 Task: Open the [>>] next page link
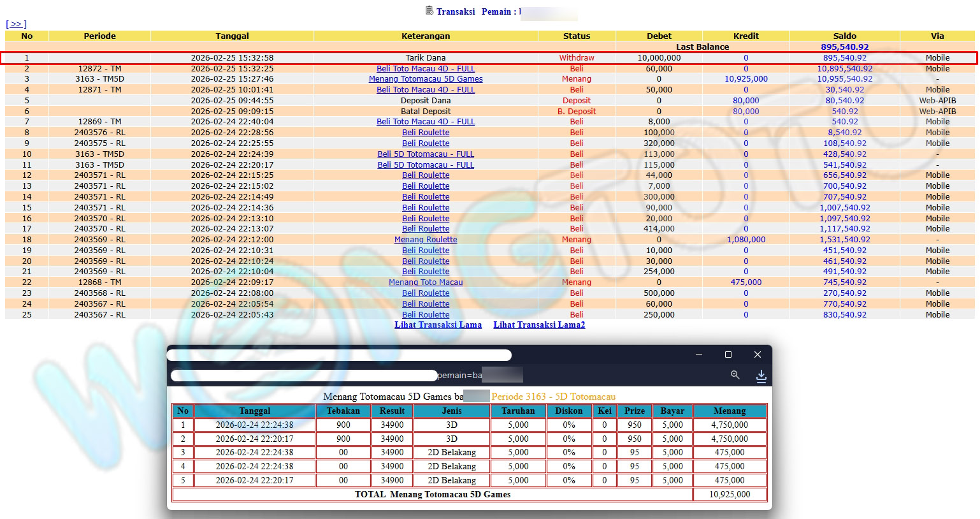(x=16, y=24)
